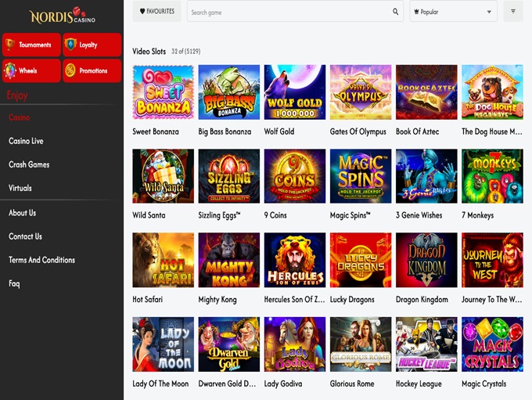Go to Virtuals category

click(x=20, y=188)
